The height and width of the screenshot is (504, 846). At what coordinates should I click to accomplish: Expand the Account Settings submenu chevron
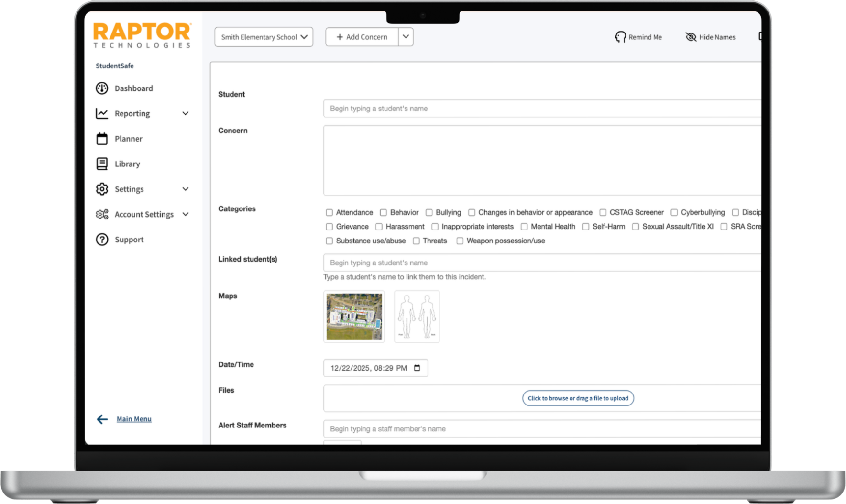tap(186, 214)
